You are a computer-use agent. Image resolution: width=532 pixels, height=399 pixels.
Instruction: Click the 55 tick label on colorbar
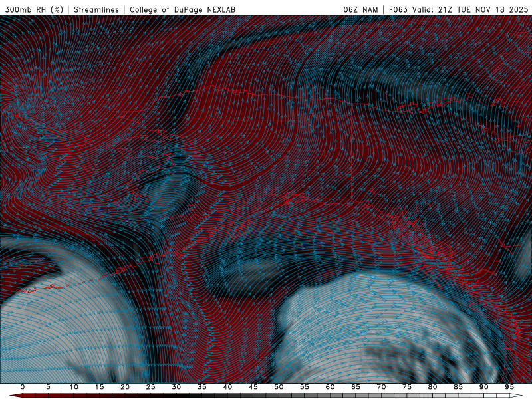pyautogui.click(x=305, y=387)
